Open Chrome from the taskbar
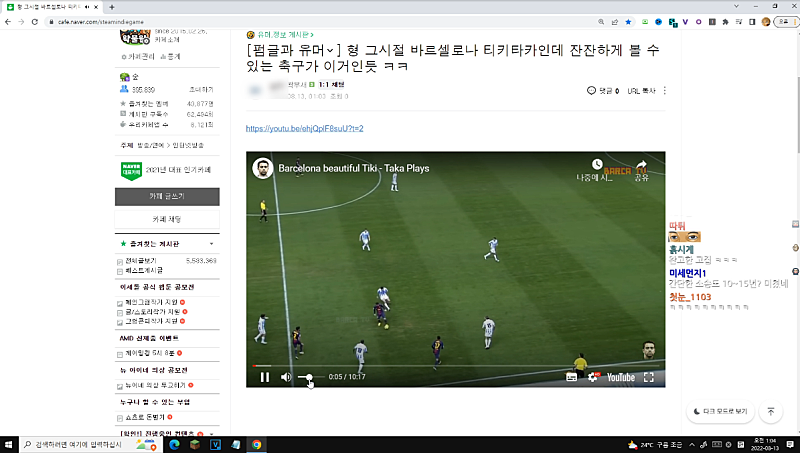The height and width of the screenshot is (453, 800). click(x=256, y=445)
